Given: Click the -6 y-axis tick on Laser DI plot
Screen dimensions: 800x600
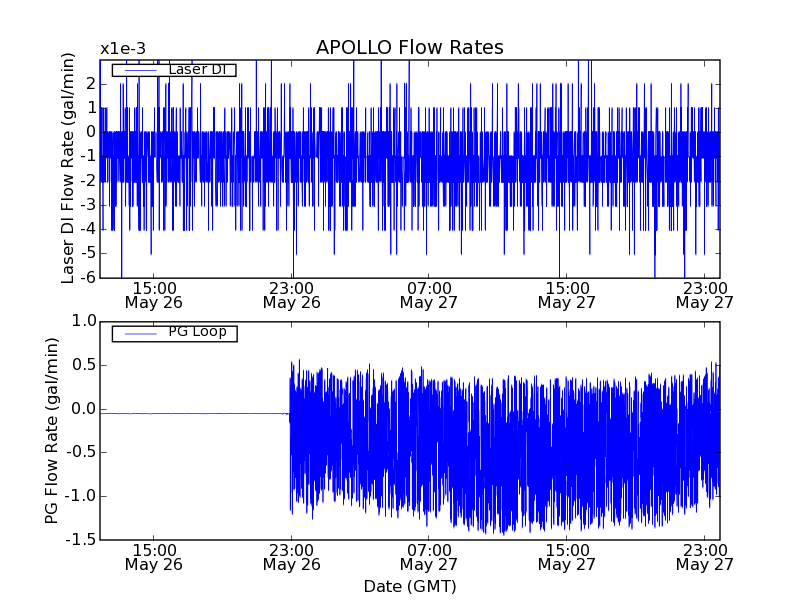Looking at the screenshot, I should [x=89, y=278].
